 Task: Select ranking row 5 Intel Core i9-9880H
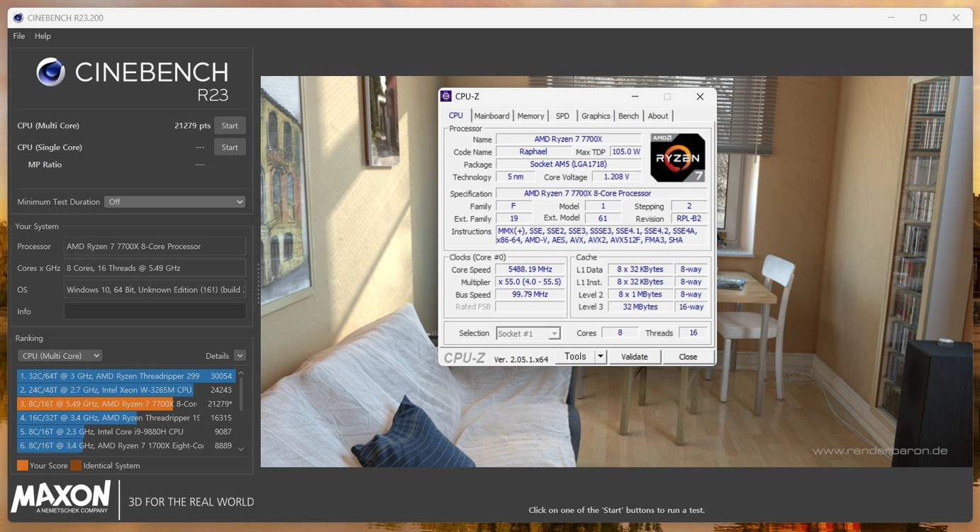point(126,431)
